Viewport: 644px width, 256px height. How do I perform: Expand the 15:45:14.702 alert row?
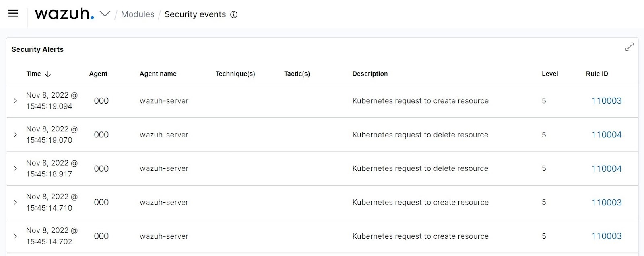[15, 236]
